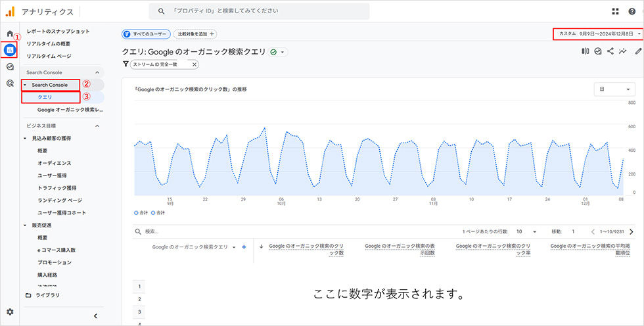The height and width of the screenshot is (326, 644).
Task: Open レポートのスナップショット
Action: pyautogui.click(x=58, y=31)
